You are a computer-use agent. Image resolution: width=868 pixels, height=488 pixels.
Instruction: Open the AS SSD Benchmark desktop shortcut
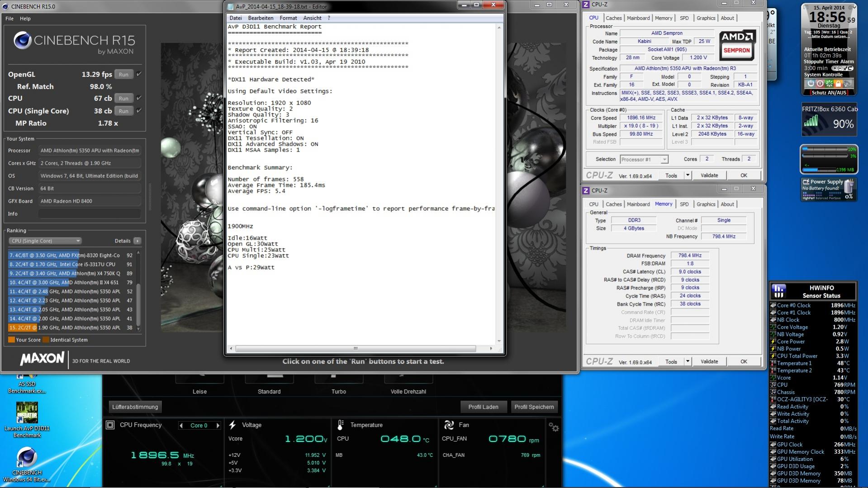coord(27,384)
